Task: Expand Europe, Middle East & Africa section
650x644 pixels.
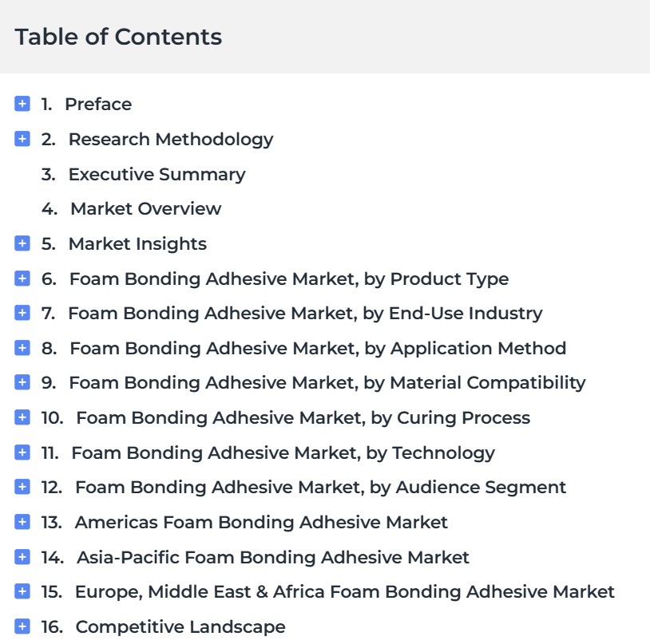Action: tap(22, 591)
